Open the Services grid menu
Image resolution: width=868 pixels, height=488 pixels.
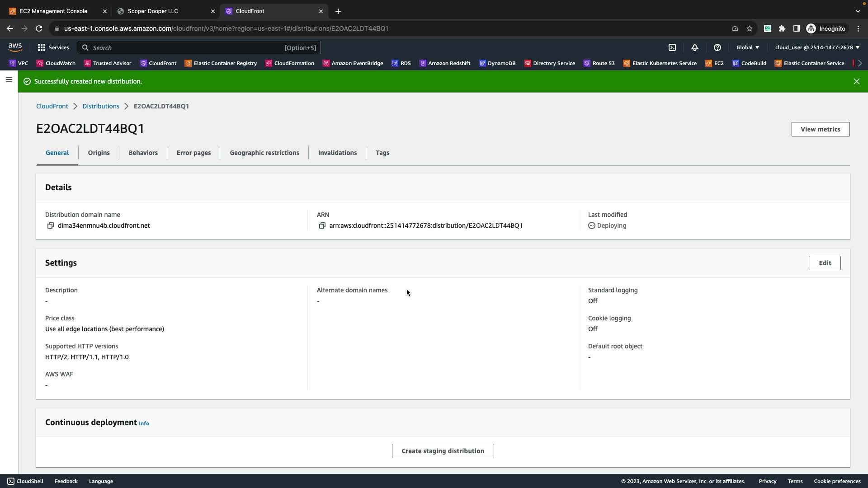53,47
